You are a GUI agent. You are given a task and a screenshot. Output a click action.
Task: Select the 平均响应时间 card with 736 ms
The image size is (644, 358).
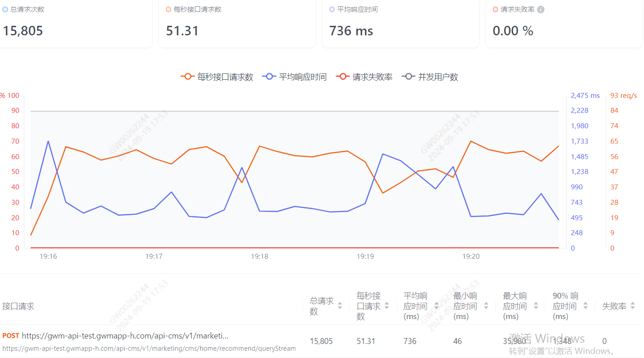click(401, 23)
